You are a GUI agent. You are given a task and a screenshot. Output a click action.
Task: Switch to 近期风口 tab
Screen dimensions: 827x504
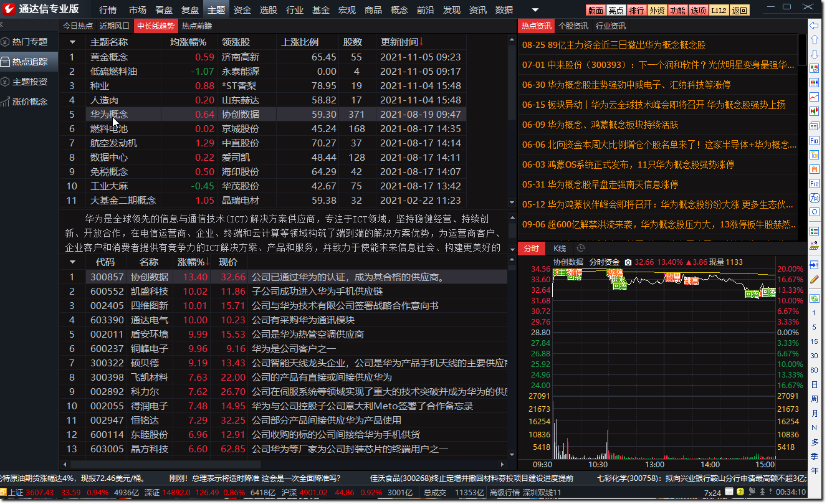[115, 26]
